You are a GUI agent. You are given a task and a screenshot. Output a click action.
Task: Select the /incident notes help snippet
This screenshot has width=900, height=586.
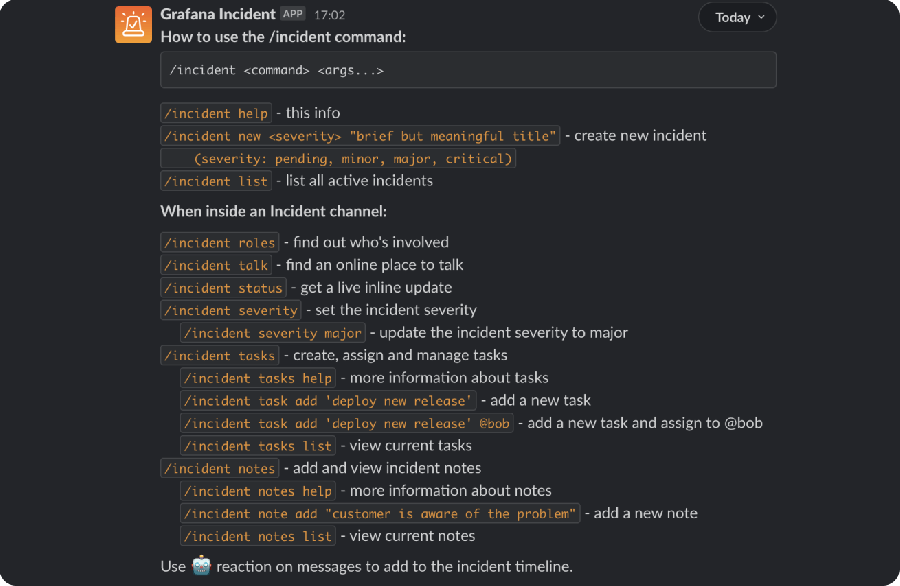point(258,490)
